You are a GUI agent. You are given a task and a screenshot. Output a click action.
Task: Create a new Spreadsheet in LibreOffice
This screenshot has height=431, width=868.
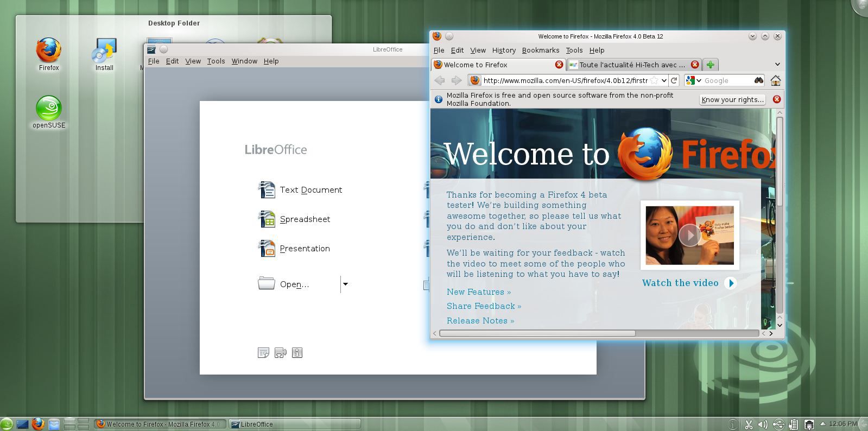point(294,219)
